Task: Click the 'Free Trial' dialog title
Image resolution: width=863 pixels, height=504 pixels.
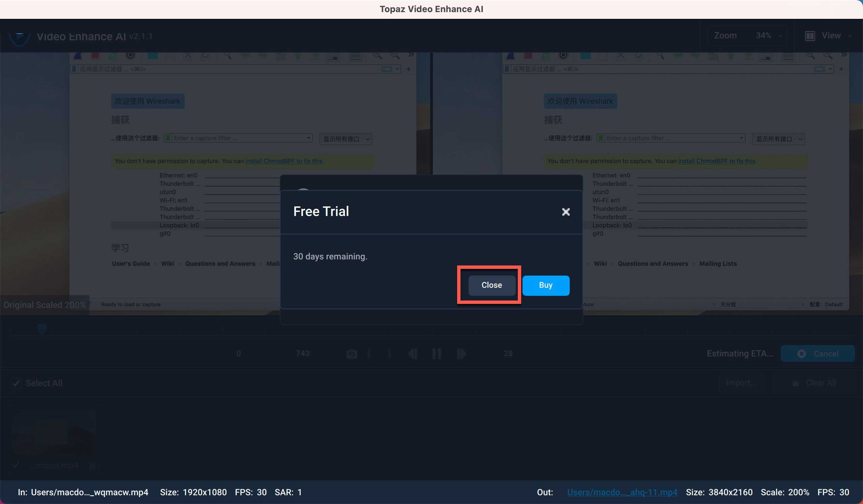Action: click(321, 212)
